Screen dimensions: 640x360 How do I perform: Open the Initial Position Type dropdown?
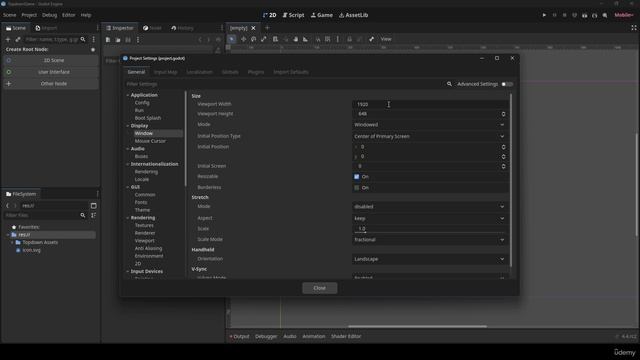(430, 136)
